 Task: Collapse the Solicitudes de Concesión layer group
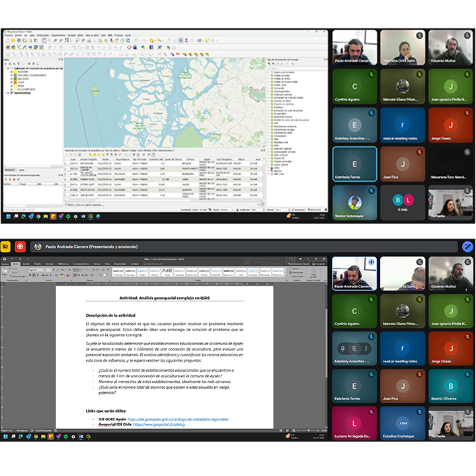click(3, 68)
